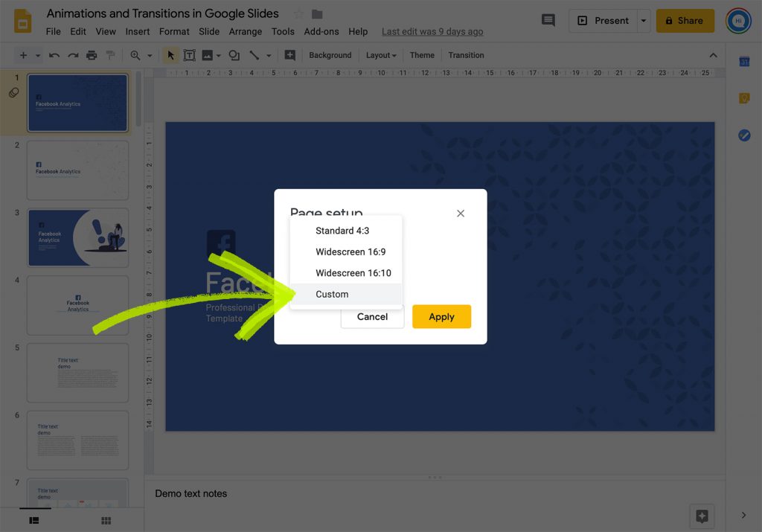762x532 pixels.
Task: Click the add comment toolbar icon
Action: coord(289,55)
